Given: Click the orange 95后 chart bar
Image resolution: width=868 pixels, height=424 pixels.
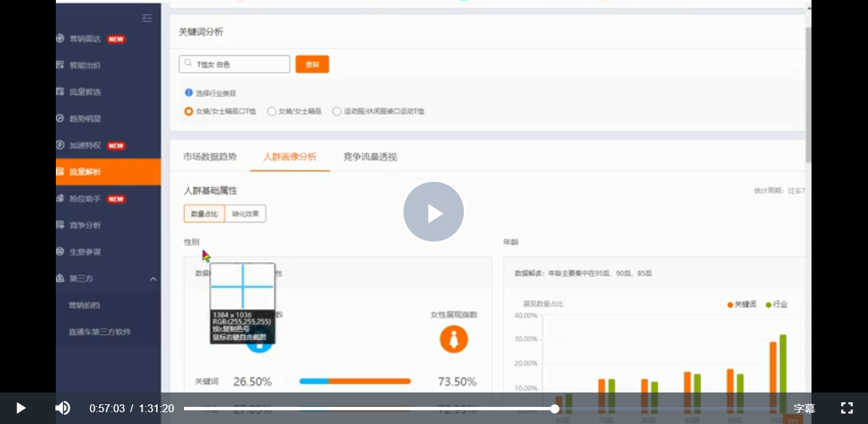Looking at the screenshot, I should [773, 377].
